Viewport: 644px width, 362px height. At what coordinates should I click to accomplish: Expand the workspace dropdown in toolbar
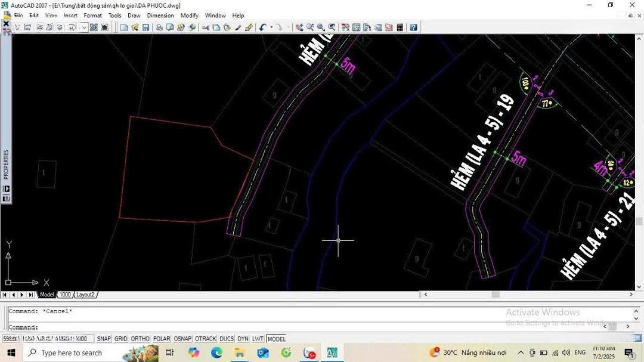84,27
